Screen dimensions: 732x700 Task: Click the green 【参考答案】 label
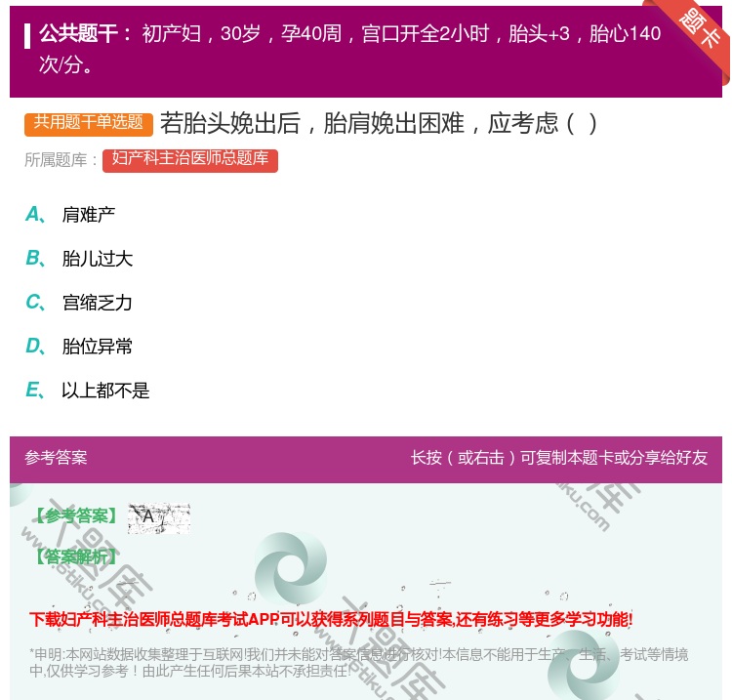pos(75,516)
